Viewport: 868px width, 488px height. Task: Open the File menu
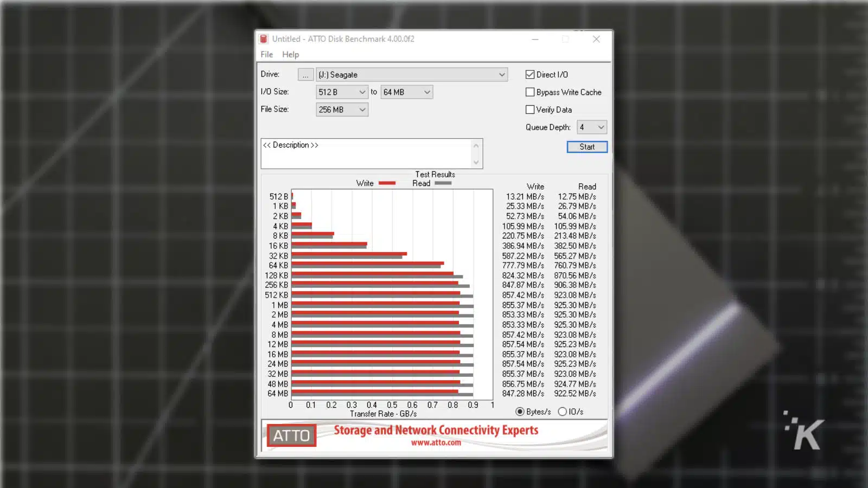pyautogui.click(x=266, y=54)
